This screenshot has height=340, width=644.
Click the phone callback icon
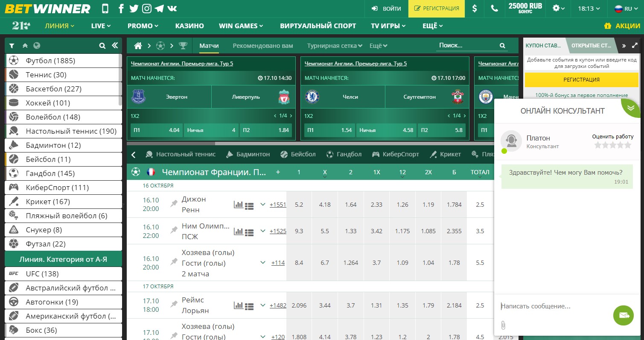pyautogui.click(x=494, y=9)
